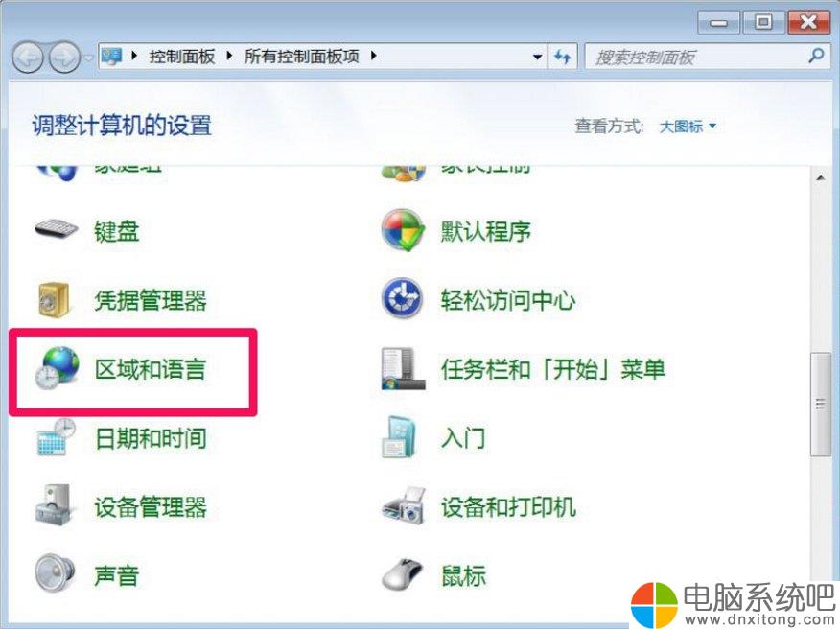Image resolution: width=840 pixels, height=629 pixels.
Task: Click the 控制面板 breadcrumb item
Action: click(181, 57)
